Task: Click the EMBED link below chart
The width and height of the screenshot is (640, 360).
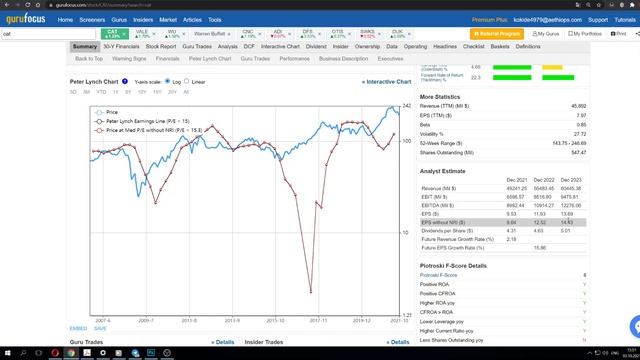Action: coord(78,328)
